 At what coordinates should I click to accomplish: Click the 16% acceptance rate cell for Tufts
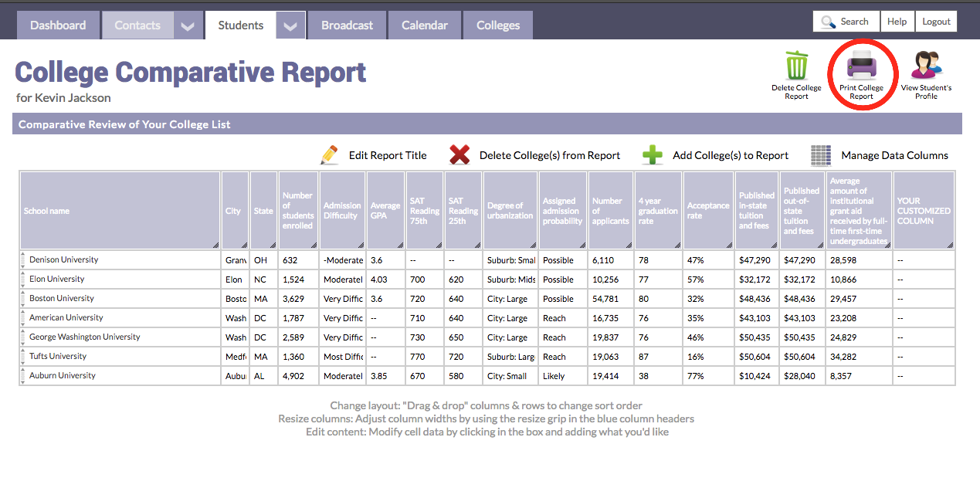(x=709, y=357)
